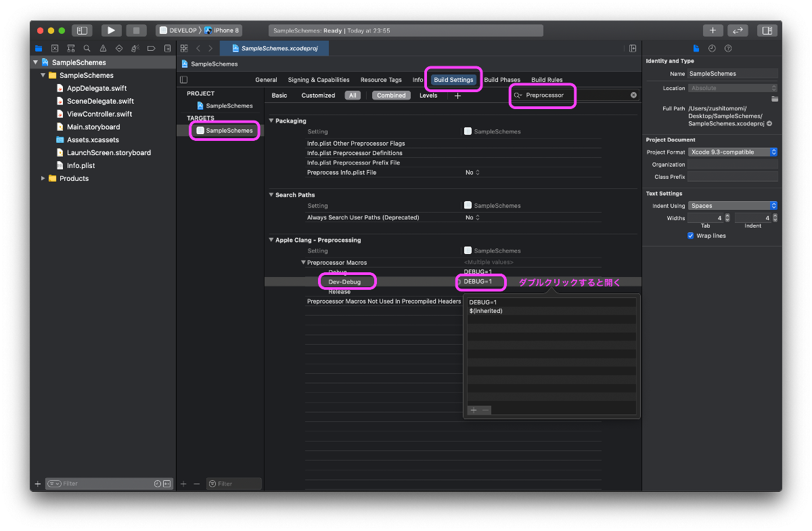Go back in editor history

pyautogui.click(x=198, y=49)
